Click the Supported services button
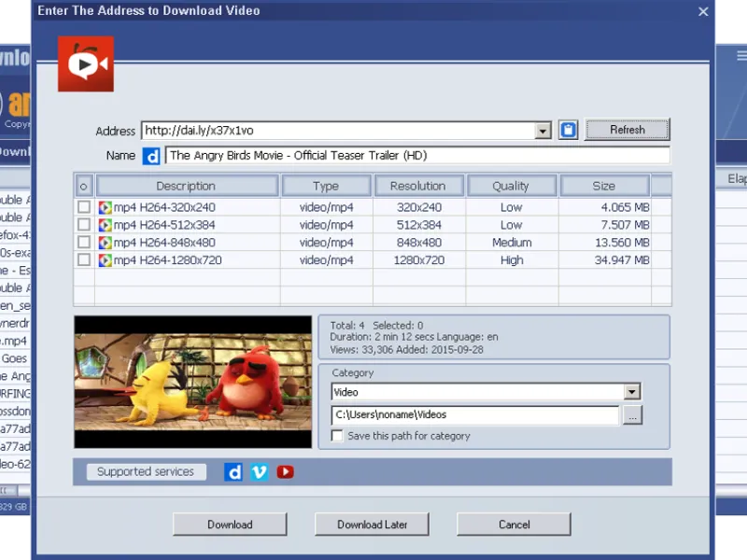Screen dimensions: 747x560 point(146,472)
